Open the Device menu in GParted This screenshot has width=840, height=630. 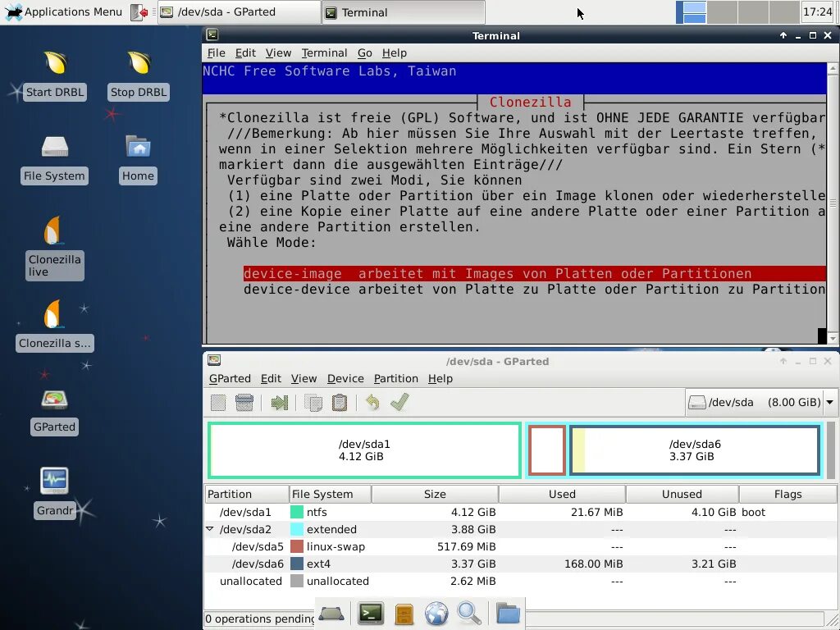[x=345, y=378]
